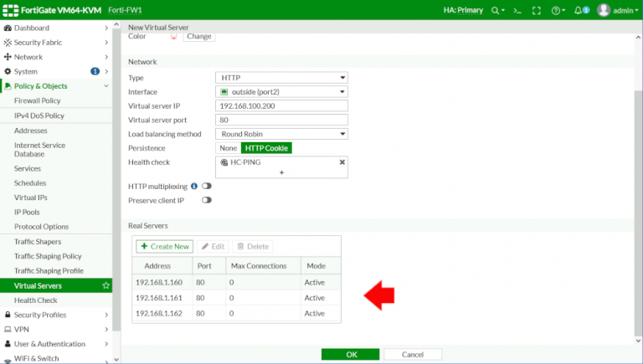Click the System notification badge
The image size is (643, 364).
[95, 71]
